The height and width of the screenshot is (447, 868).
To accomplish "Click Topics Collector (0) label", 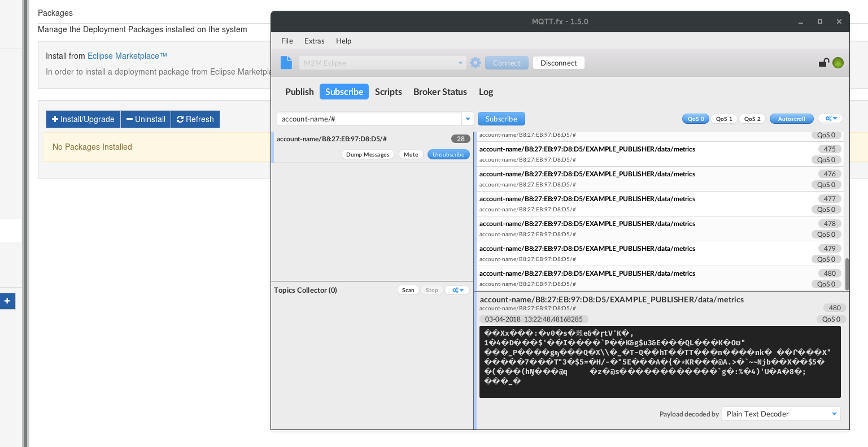I will pyautogui.click(x=306, y=290).
